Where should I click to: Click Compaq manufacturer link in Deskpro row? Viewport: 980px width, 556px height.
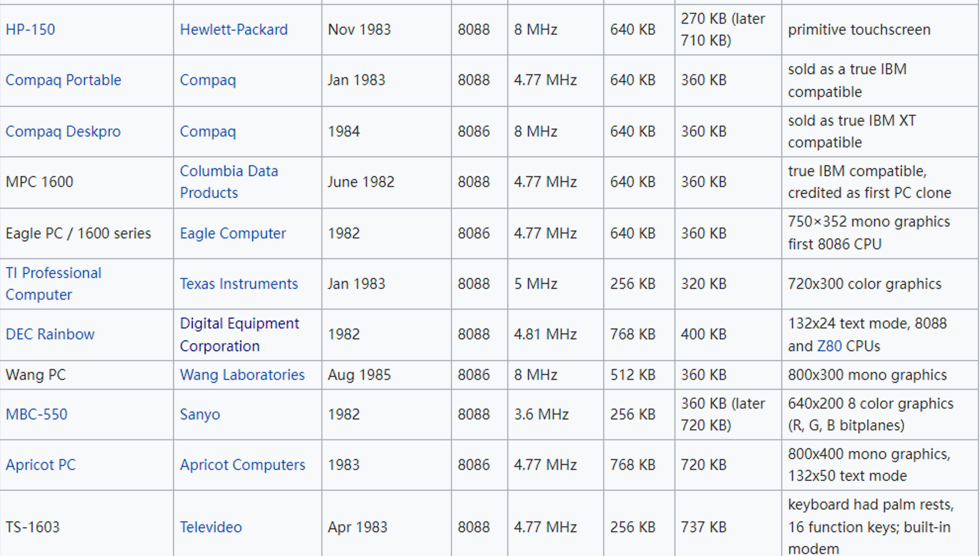[x=208, y=132]
